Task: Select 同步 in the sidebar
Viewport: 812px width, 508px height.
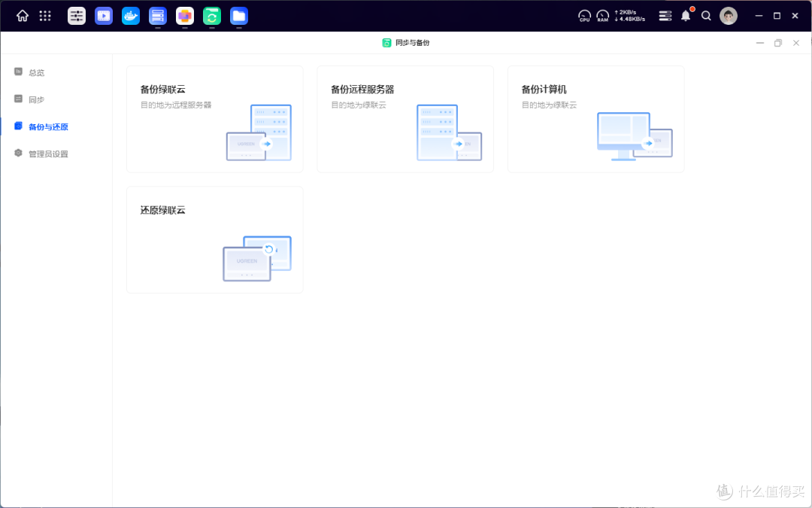Action: click(36, 99)
